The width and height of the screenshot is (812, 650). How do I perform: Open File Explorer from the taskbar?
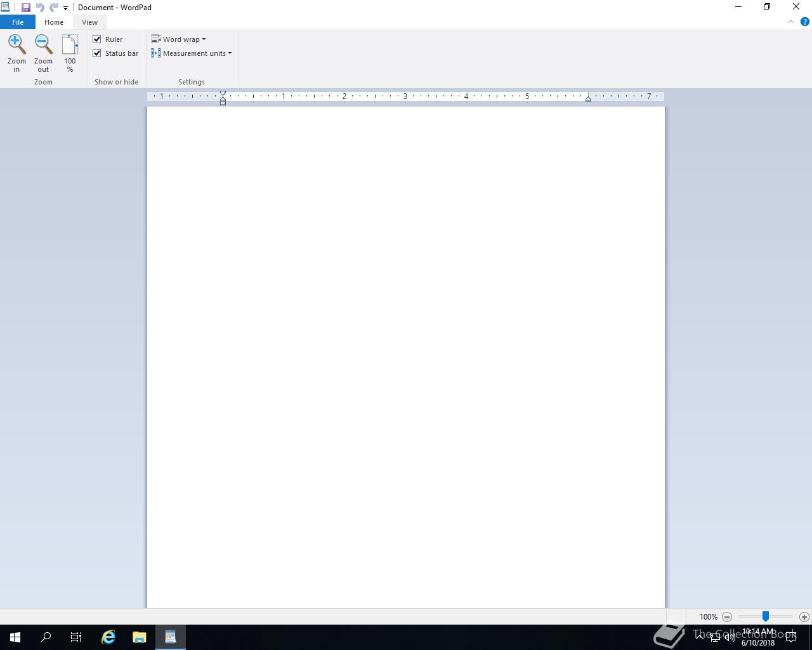point(140,637)
